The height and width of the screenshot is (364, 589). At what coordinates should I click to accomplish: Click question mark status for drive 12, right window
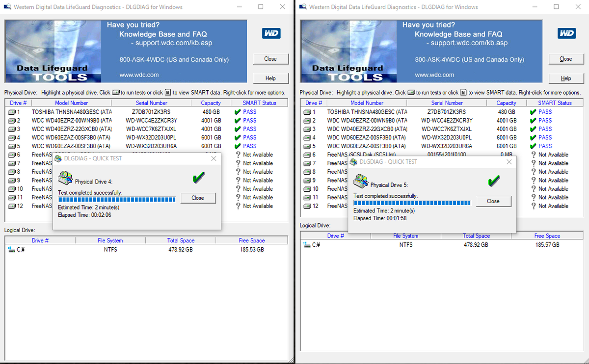tap(534, 206)
